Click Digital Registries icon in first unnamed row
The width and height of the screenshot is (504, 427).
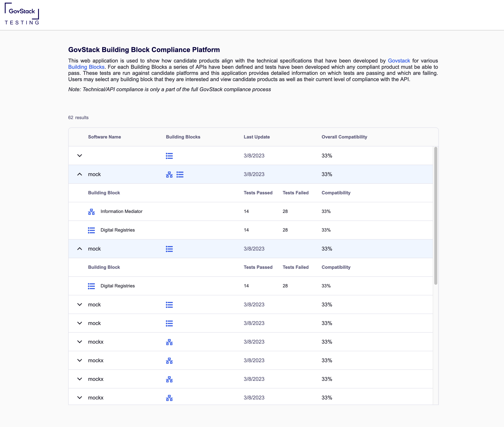[x=169, y=156]
